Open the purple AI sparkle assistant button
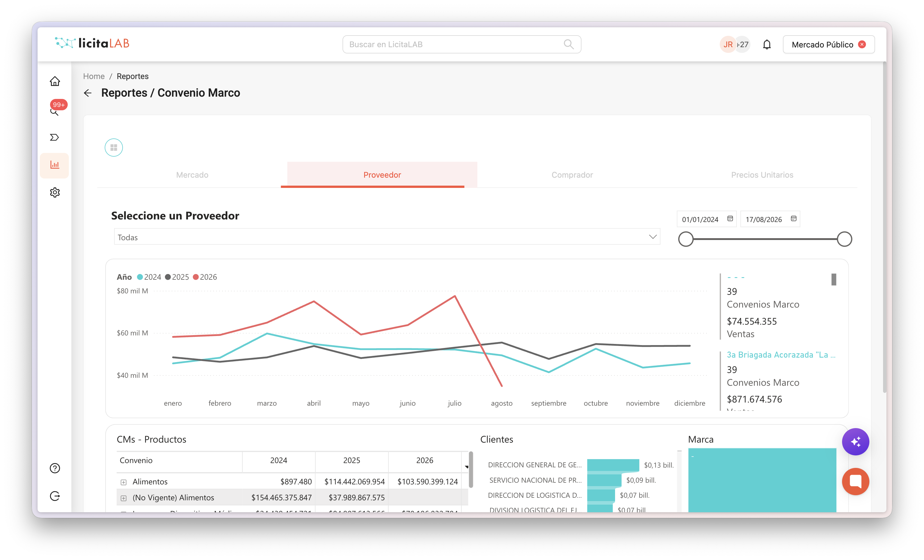Image resolution: width=924 pixels, height=560 pixels. tap(855, 442)
